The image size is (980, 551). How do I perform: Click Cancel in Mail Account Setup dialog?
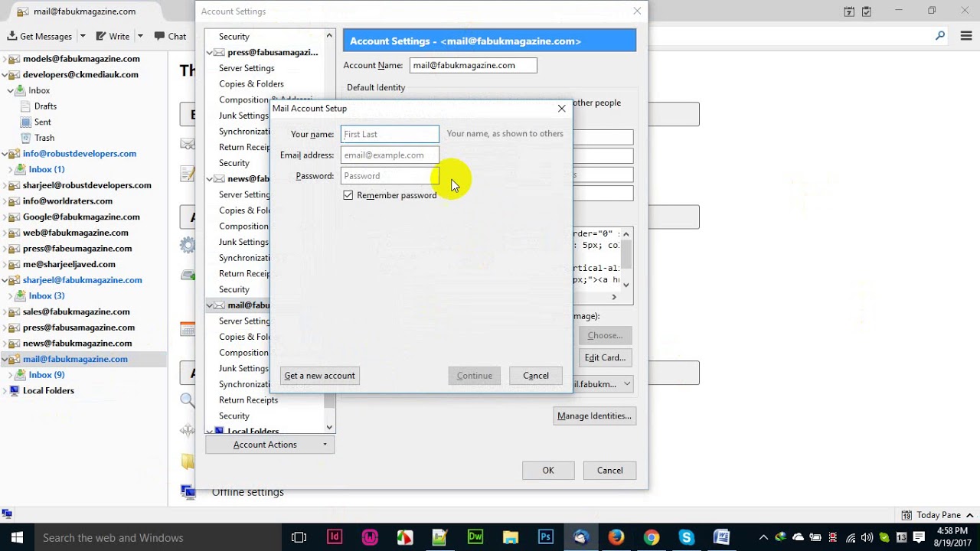[x=536, y=376]
